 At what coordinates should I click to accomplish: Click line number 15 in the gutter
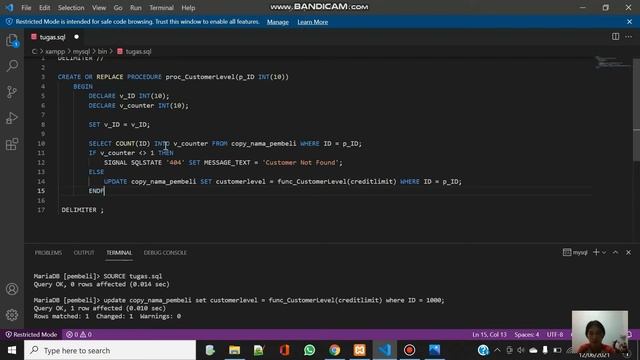click(41, 191)
